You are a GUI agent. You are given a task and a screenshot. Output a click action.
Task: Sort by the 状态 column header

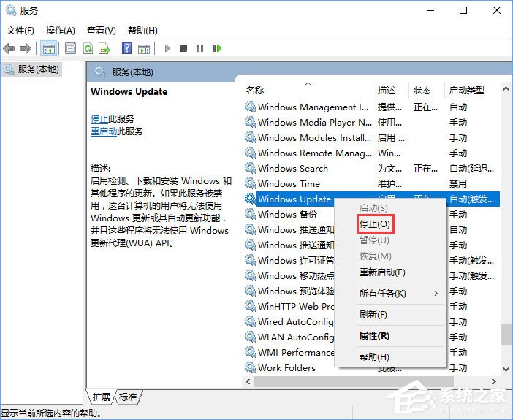point(427,90)
